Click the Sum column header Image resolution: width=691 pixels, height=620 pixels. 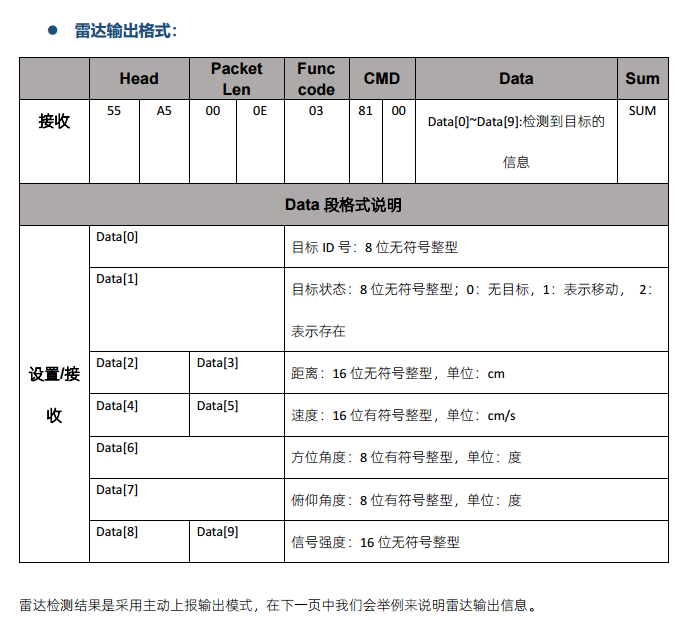tap(642, 79)
